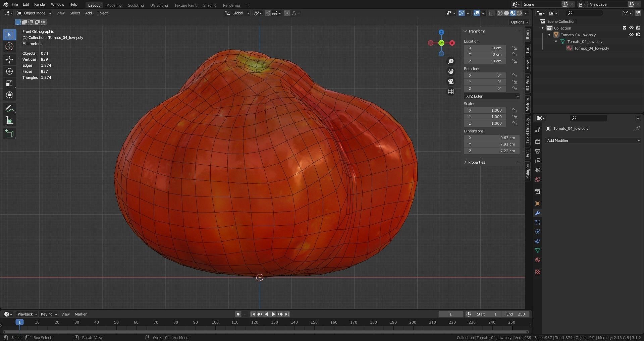The image size is (644, 341).
Task: Open the XYZ Euler rotation mode dropdown
Action: 492,96
